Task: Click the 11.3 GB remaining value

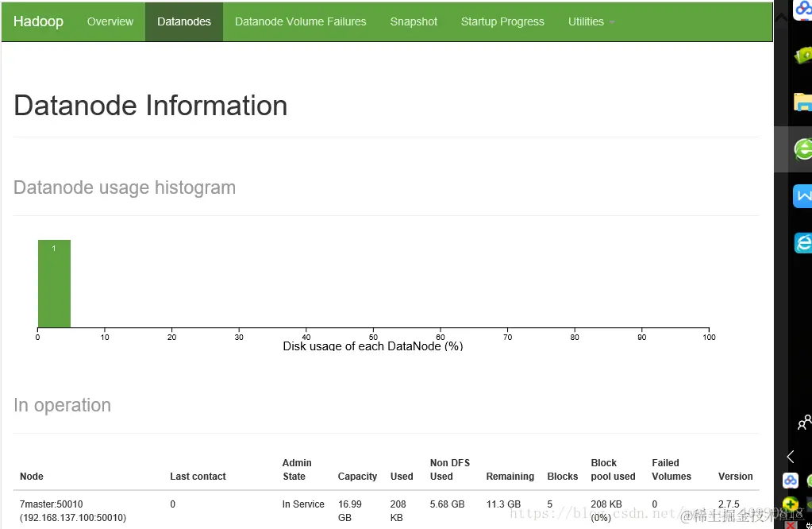Action: coord(503,504)
